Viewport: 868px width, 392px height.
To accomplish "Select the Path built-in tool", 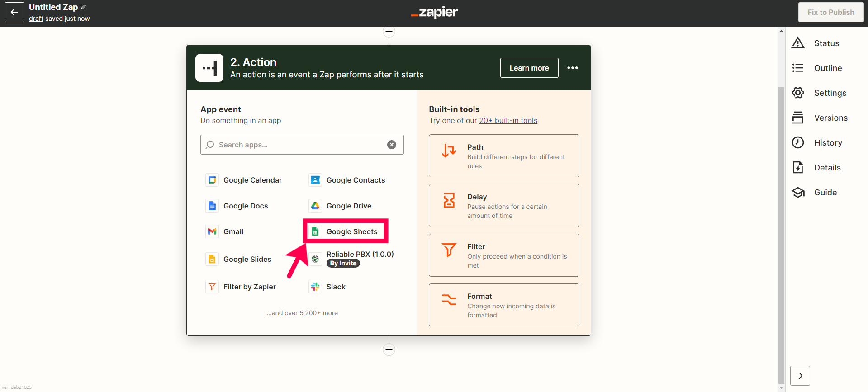I will click(x=504, y=156).
